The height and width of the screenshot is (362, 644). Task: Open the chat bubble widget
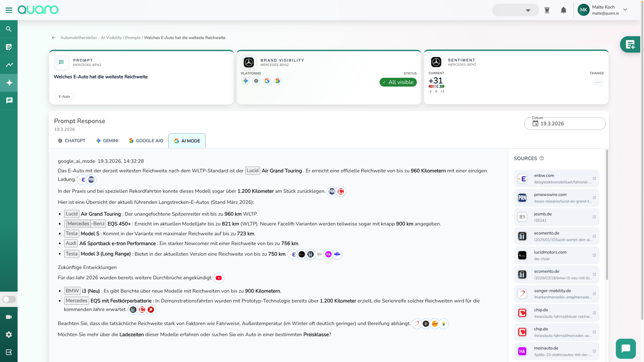tap(625, 348)
